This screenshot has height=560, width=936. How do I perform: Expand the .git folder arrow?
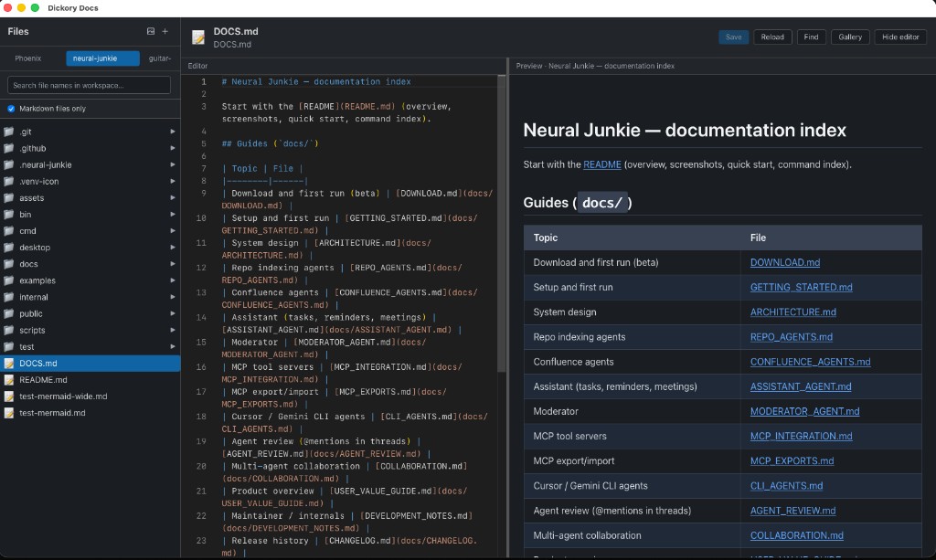click(x=173, y=132)
